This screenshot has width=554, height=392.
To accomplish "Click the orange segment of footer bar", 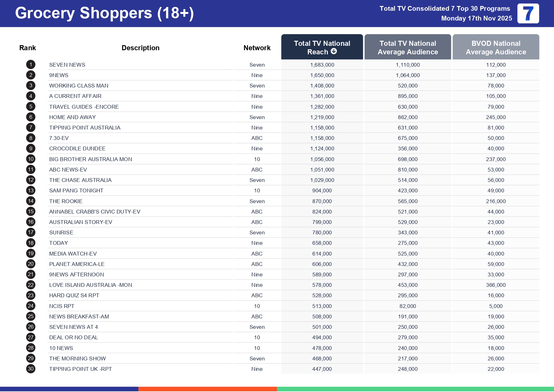I will 208,389.
